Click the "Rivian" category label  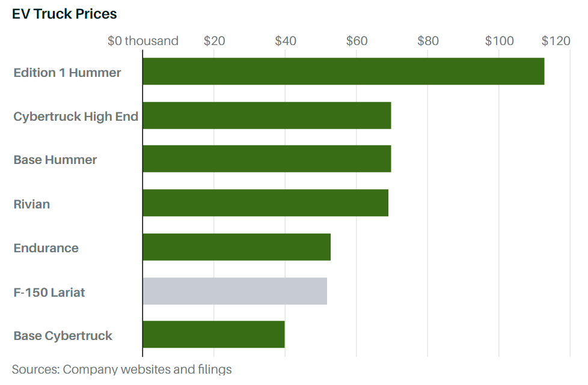coord(32,204)
